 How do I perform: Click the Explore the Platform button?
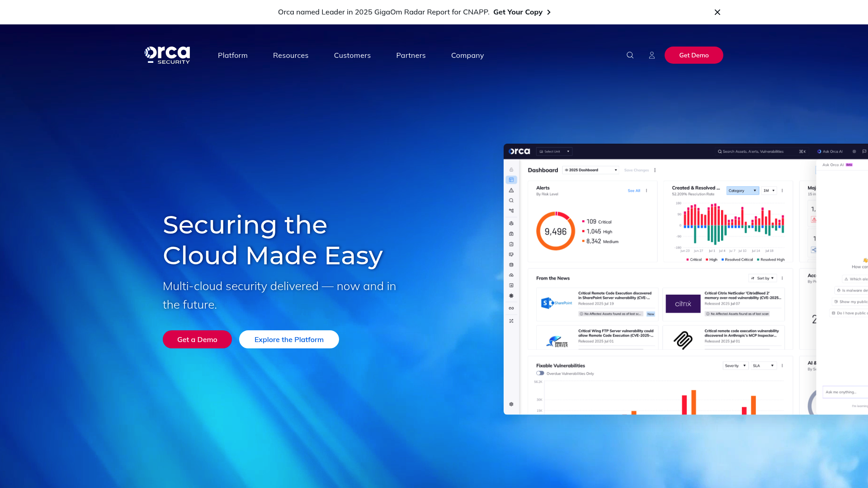289,339
